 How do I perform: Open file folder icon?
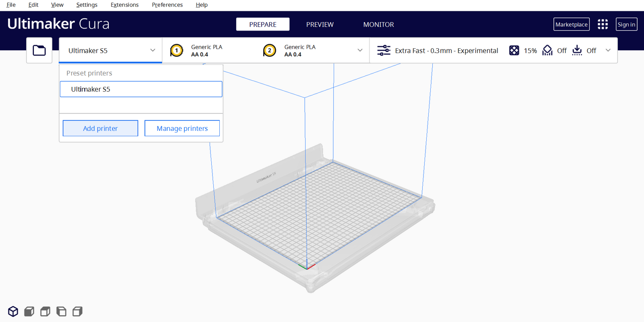pos(39,50)
